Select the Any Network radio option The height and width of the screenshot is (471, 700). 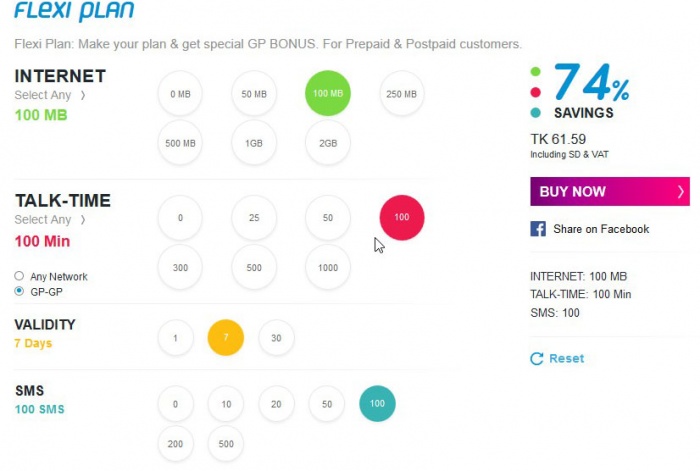point(19,276)
